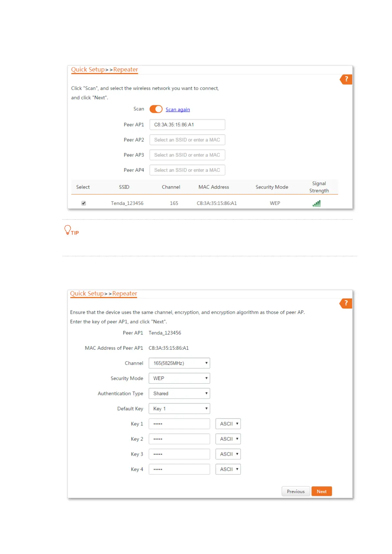Click the Security Mode column header

(x=272, y=187)
